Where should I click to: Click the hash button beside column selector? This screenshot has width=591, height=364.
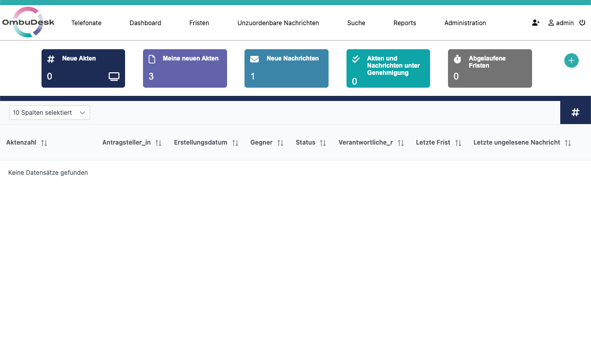[575, 112]
